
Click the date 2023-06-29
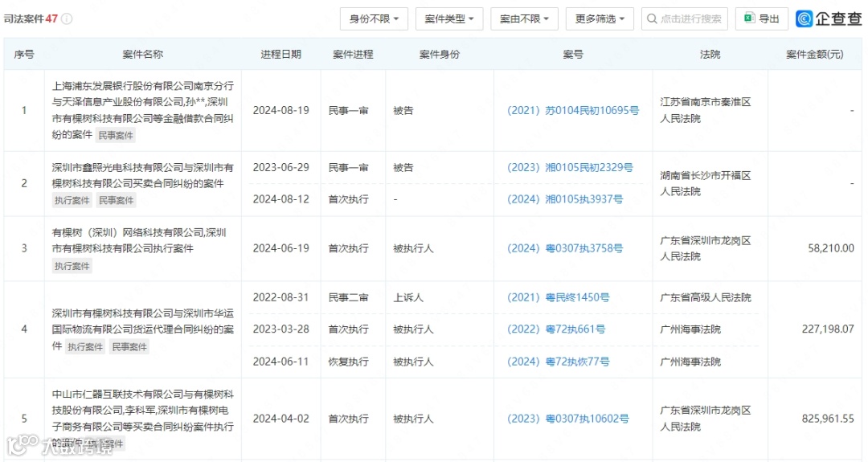click(280, 167)
